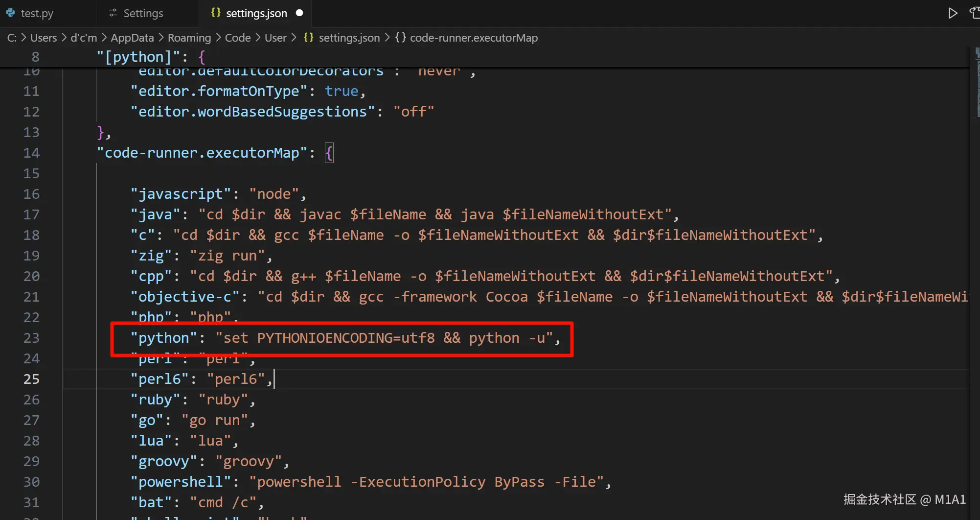Click the "off" value on line 12
The height and width of the screenshot is (520, 980).
point(413,112)
